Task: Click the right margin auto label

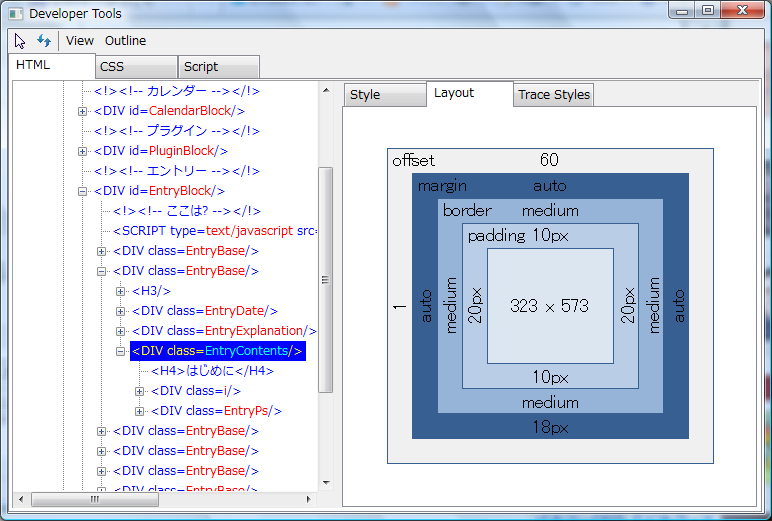Action: [679, 306]
